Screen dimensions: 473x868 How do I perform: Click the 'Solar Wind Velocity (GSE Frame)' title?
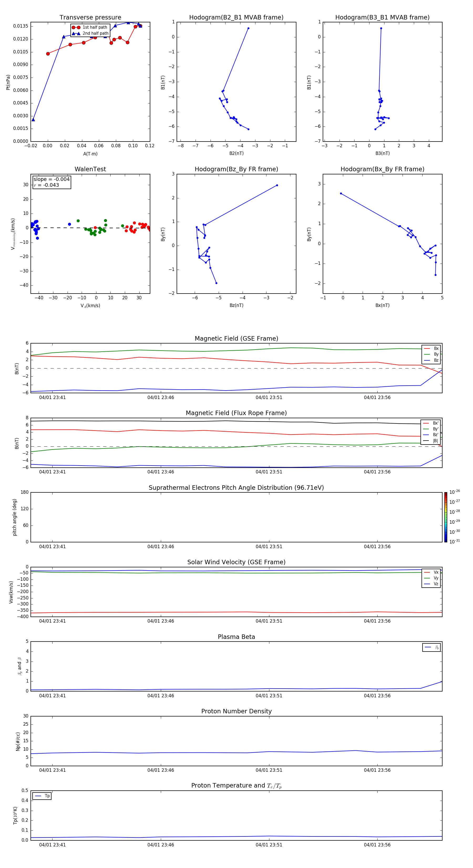236,562
